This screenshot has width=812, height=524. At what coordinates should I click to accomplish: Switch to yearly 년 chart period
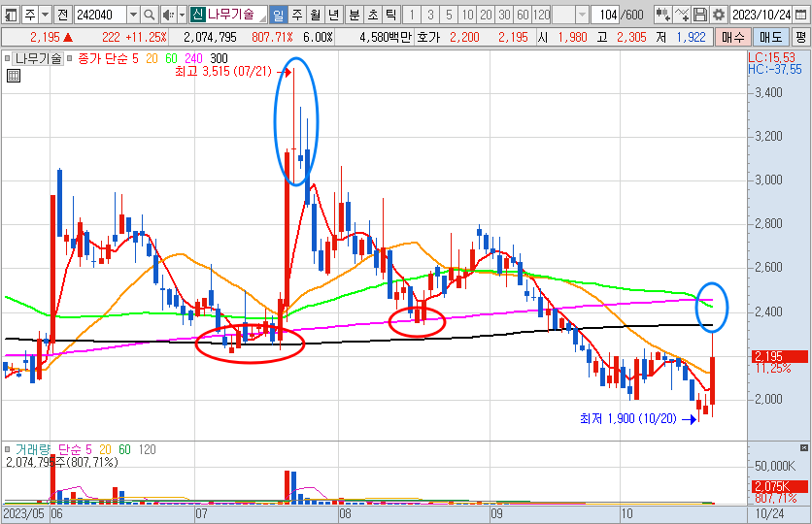334,15
